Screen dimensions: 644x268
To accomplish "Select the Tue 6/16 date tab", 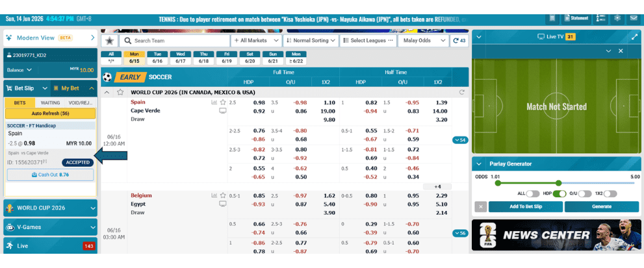I will click(157, 58).
